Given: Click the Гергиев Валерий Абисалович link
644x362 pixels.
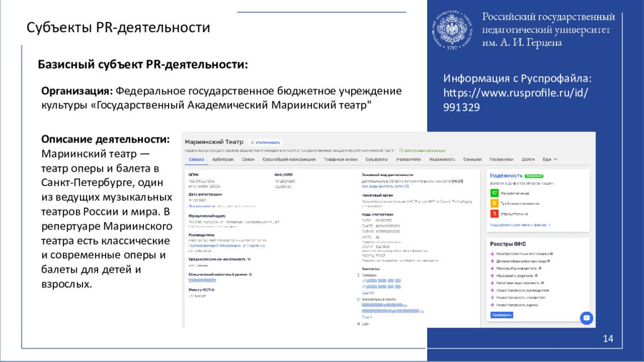Looking at the screenshot, I should pyautogui.click(x=214, y=246).
